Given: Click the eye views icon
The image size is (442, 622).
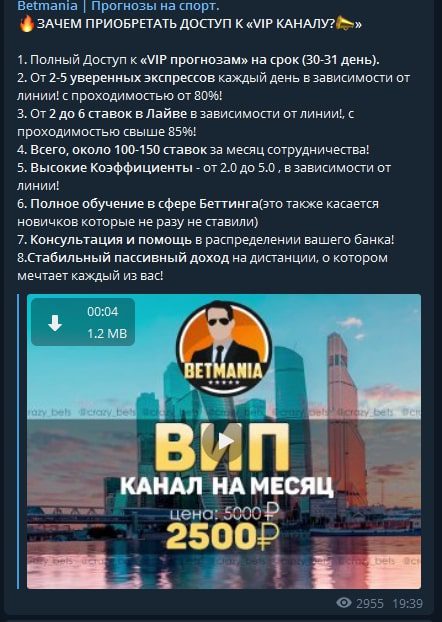Looking at the screenshot, I should point(344,603).
